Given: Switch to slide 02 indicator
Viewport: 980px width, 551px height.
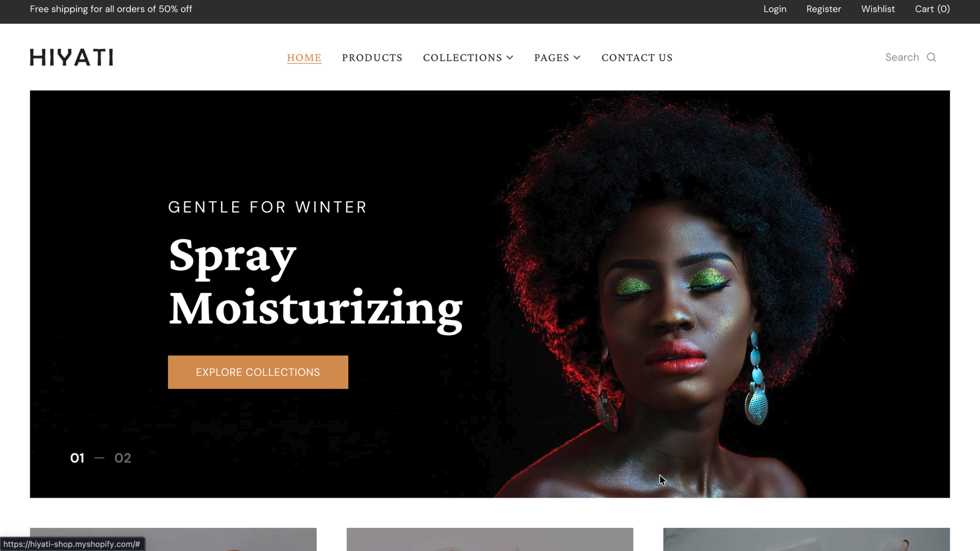Looking at the screenshot, I should pos(123,458).
